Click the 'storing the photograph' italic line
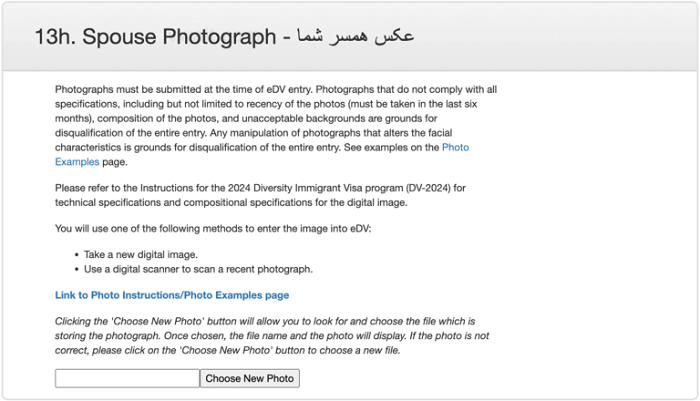Image resolution: width=700 pixels, height=401 pixels. click(272, 336)
